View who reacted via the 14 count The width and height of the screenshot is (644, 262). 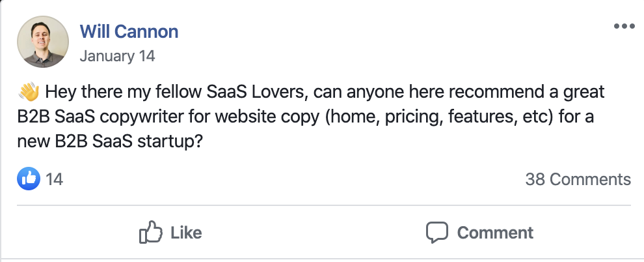54,179
